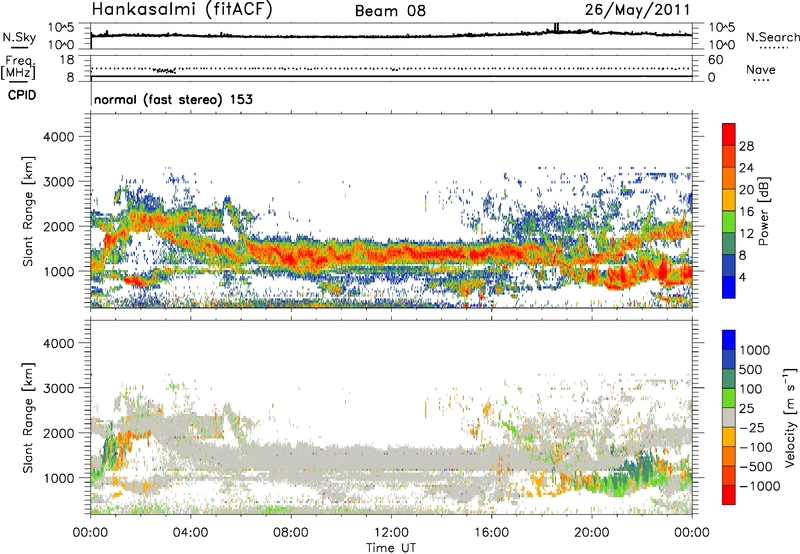Click the 20:00 time tick label

pos(592,533)
